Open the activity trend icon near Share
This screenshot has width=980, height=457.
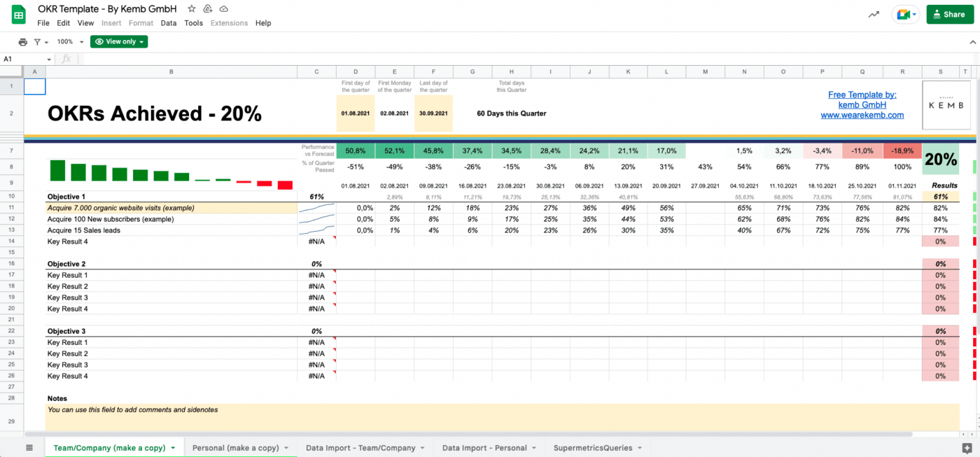874,15
